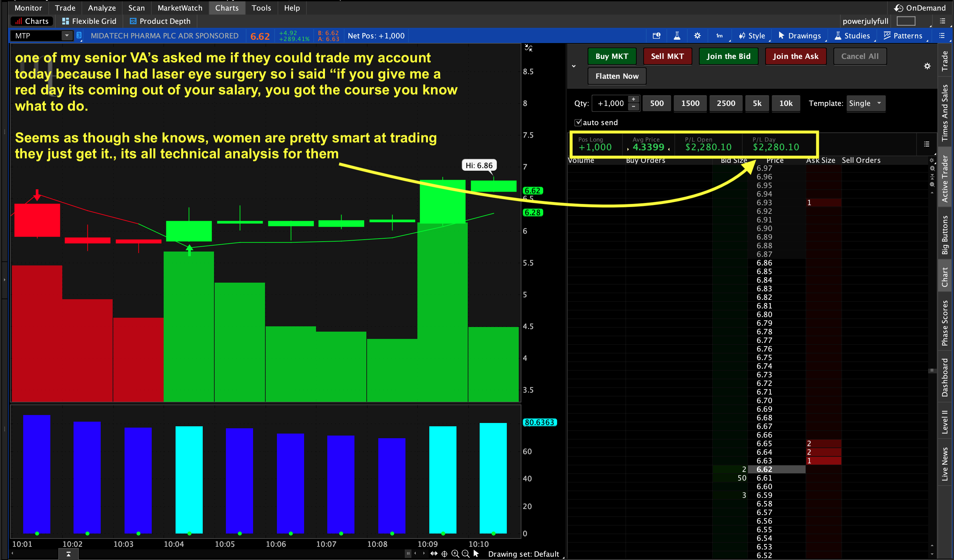
Task: Open the MTP symbol dropdown arrow
Action: point(67,35)
